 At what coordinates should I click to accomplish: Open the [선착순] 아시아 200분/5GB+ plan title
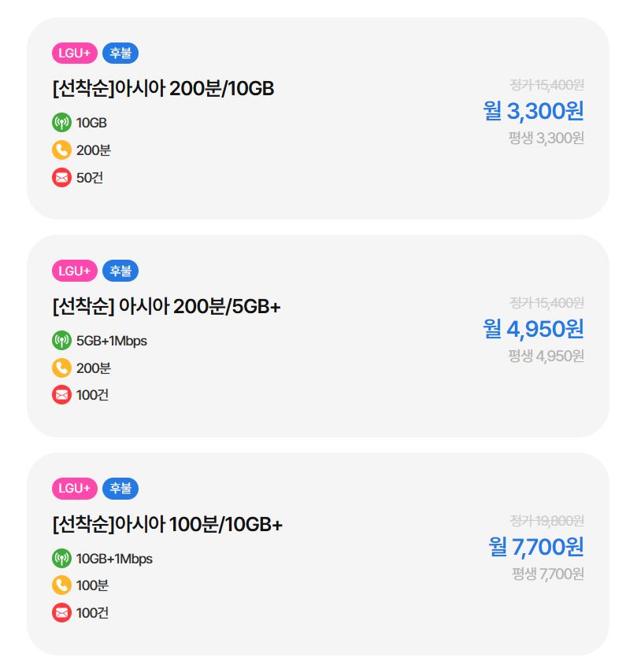click(166, 307)
